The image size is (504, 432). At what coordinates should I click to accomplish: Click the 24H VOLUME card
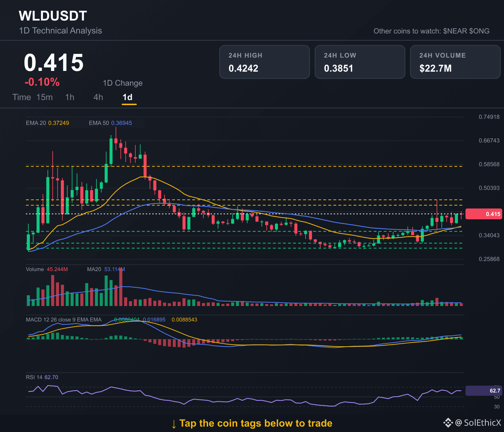pos(455,62)
